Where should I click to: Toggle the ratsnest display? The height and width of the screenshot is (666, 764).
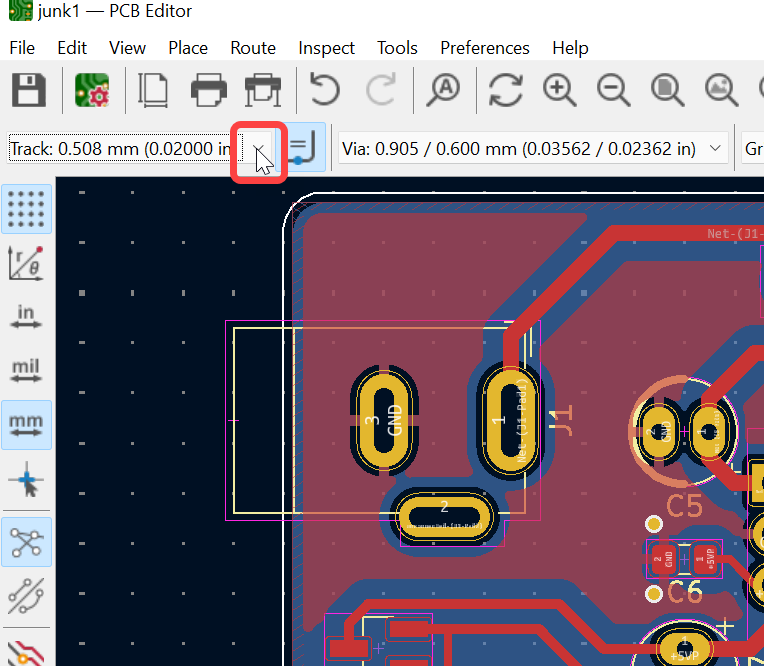click(x=25, y=543)
